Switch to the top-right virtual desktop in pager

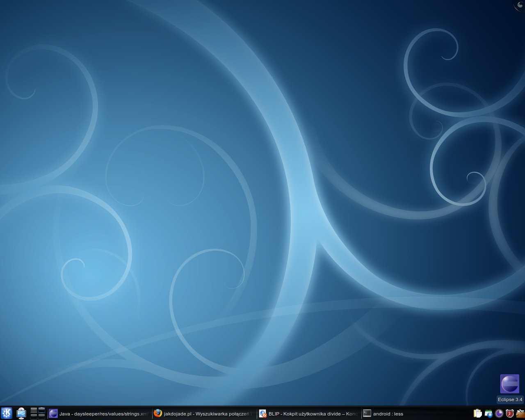click(x=41, y=410)
